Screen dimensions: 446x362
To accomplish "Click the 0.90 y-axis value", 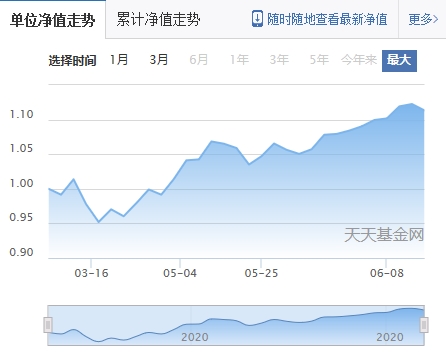I will [x=22, y=252].
